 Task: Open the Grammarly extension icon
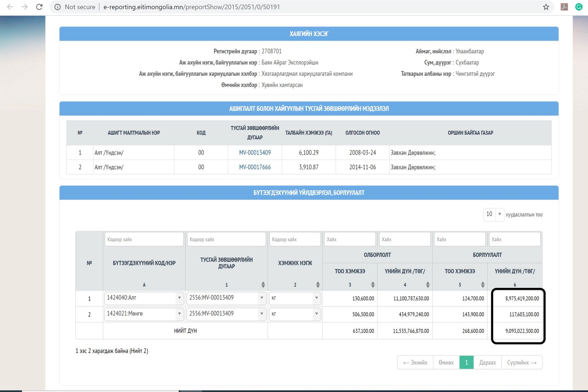click(x=579, y=7)
